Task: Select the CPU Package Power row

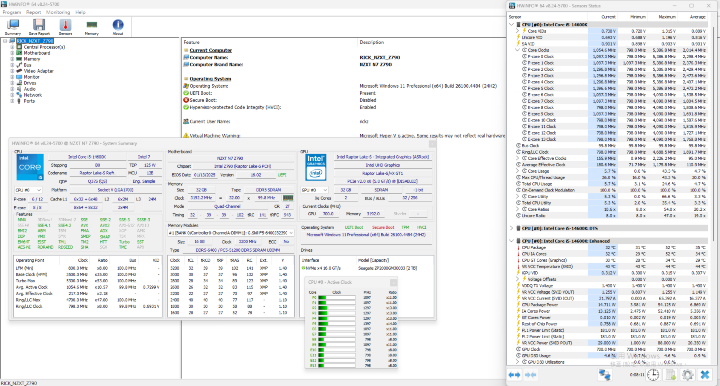Action: [x=612, y=304]
